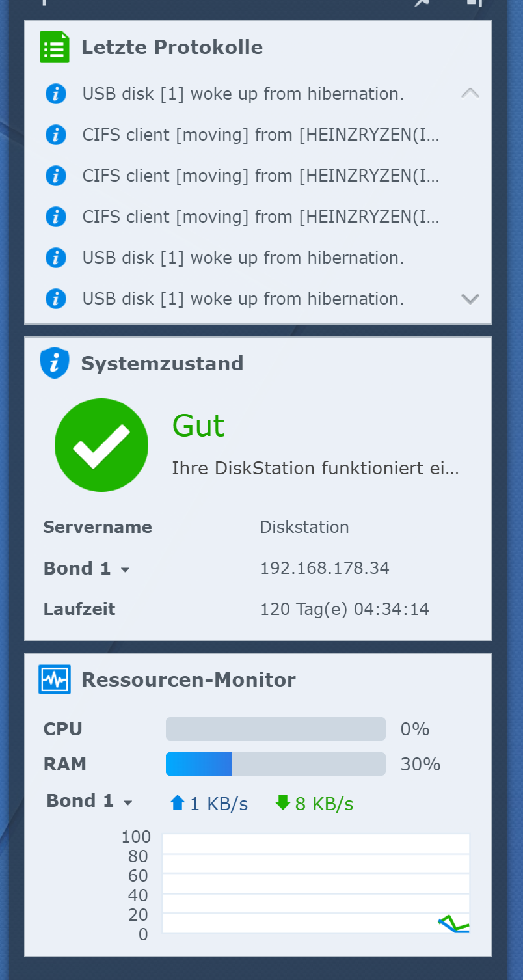The height and width of the screenshot is (980, 523).
Task: Click the blue upload arrow icon
Action: 177,803
